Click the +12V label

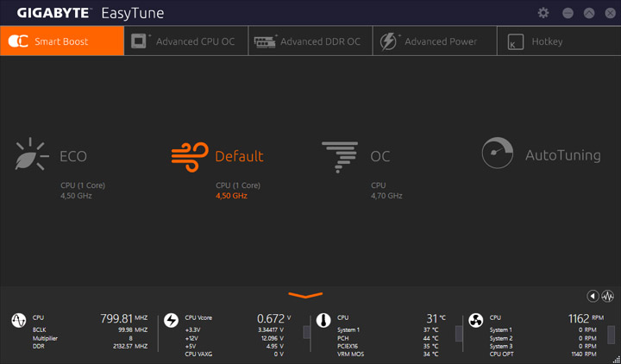point(191,338)
